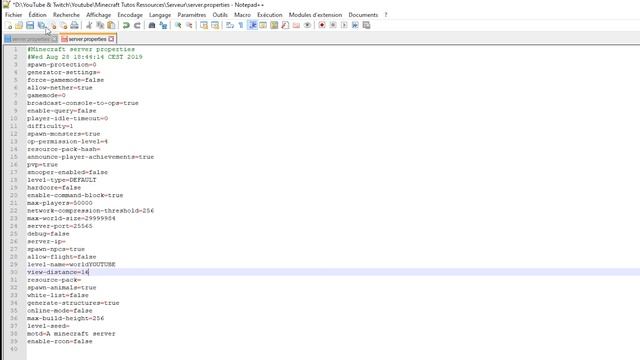640x360 pixels.
Task: Start macro recording with red dot icon
Action: coord(322,25)
